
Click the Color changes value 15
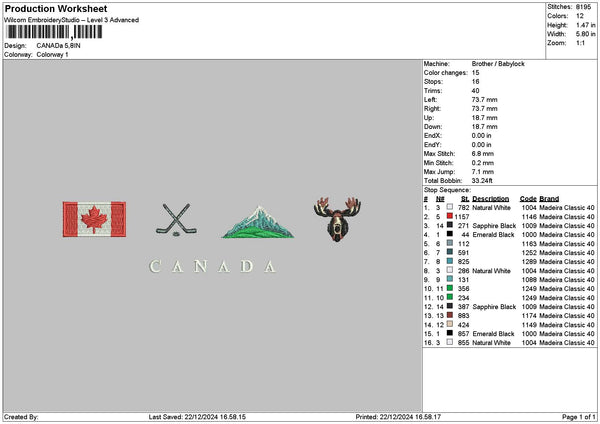coord(475,73)
